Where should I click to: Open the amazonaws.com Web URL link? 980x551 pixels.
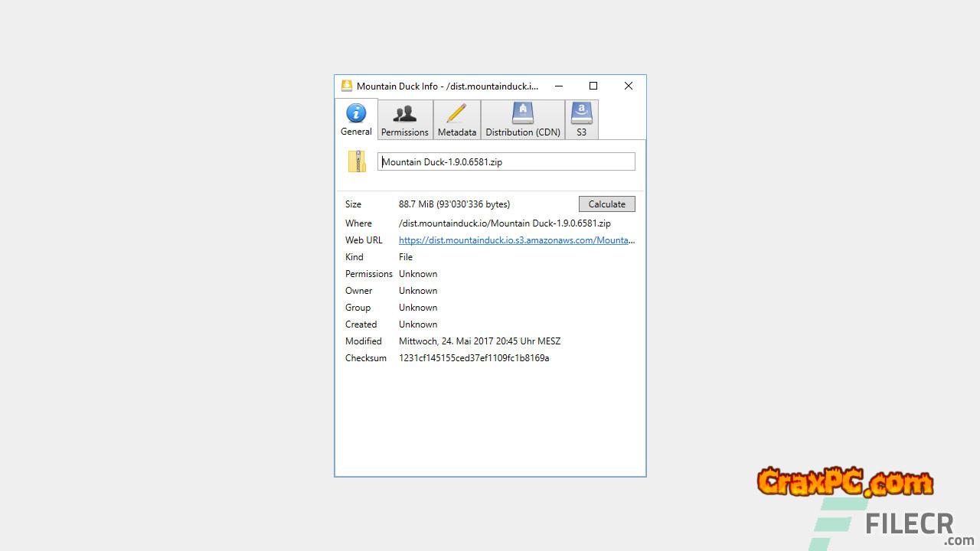[516, 240]
